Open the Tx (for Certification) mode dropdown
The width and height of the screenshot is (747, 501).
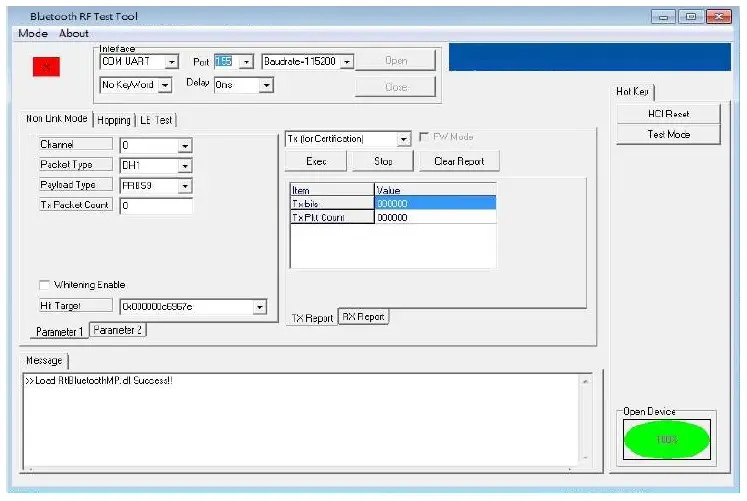point(404,139)
